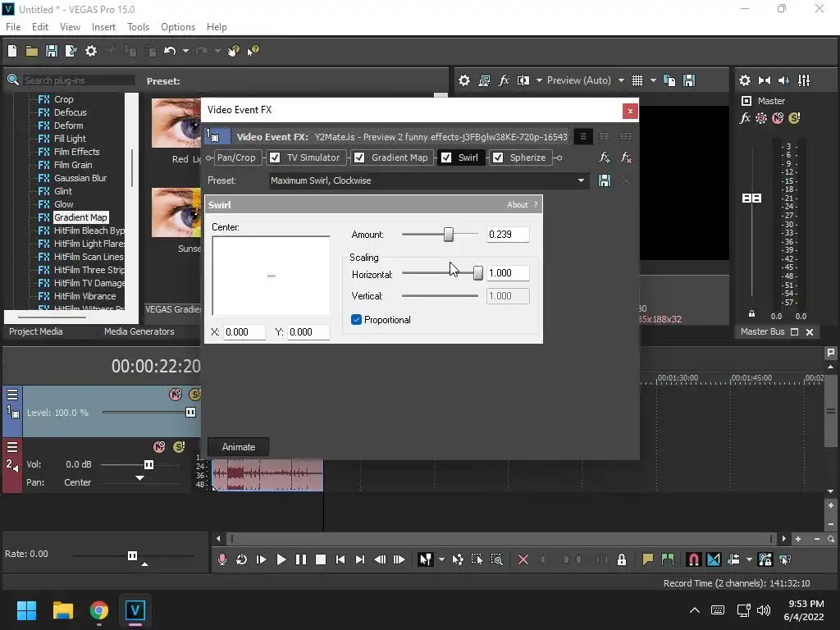Open Split Screen View dropdown arrow

[x=539, y=80]
